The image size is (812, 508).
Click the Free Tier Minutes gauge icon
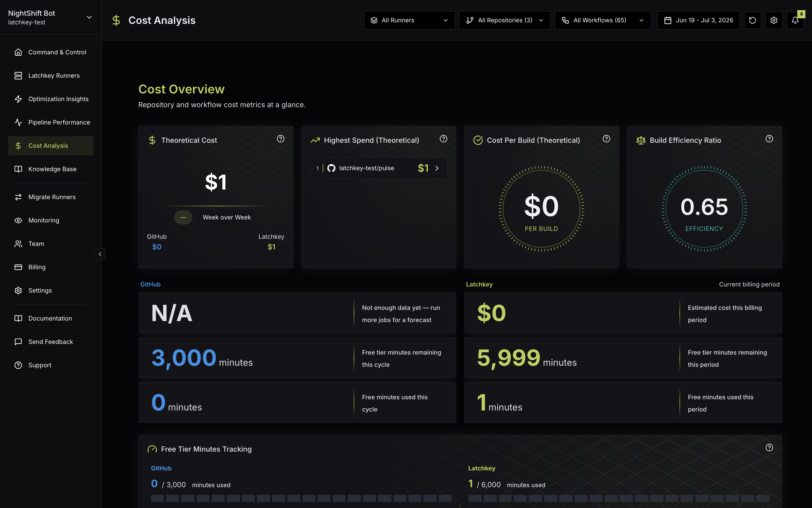click(152, 449)
